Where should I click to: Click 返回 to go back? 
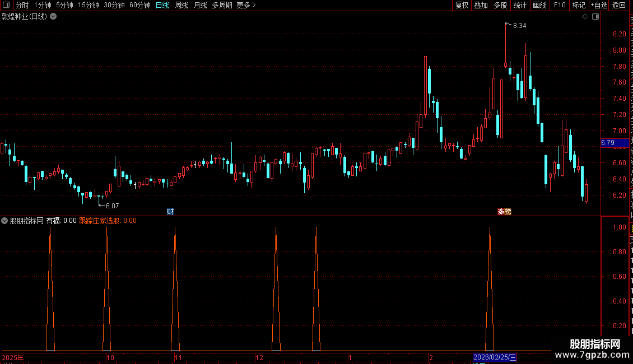point(619,5)
